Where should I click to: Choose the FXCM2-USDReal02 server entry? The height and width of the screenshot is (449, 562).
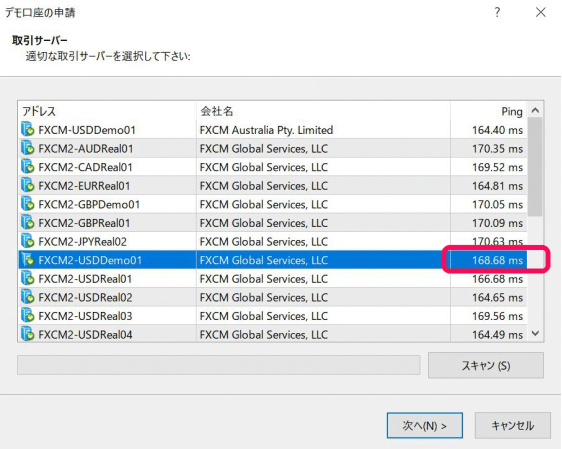point(273,297)
